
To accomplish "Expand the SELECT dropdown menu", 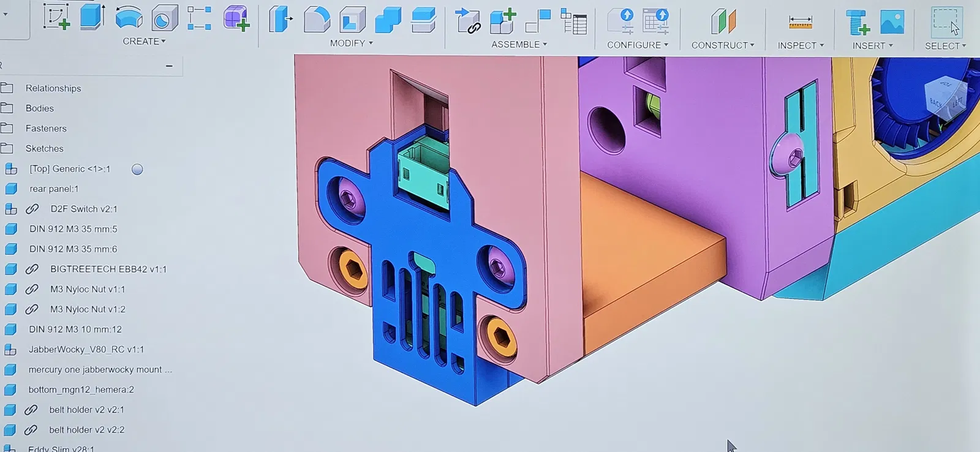I will pos(945,46).
